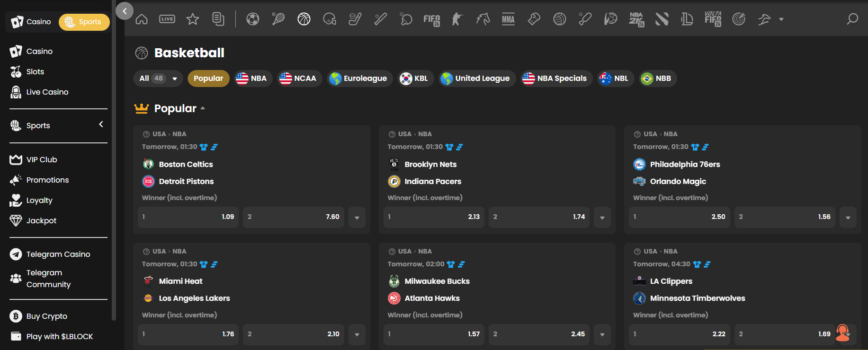Select the Popular filter tab

tap(208, 79)
